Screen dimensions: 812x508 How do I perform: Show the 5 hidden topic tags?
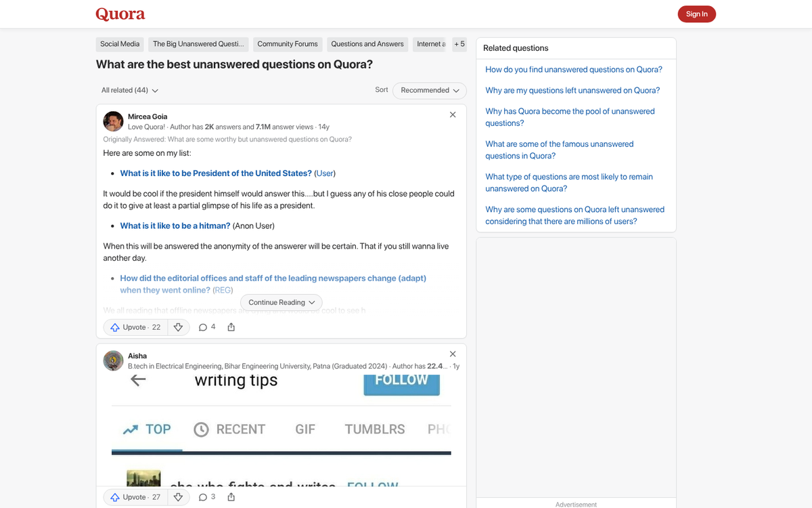[x=459, y=44]
